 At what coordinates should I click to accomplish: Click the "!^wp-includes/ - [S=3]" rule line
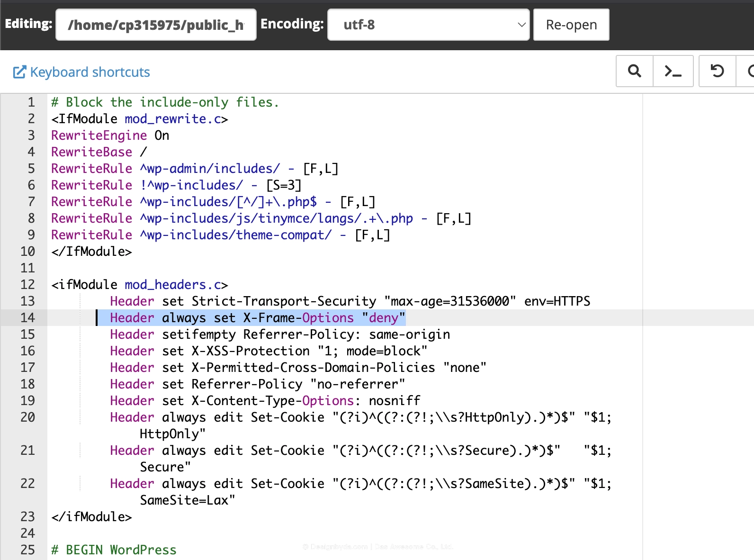(176, 185)
